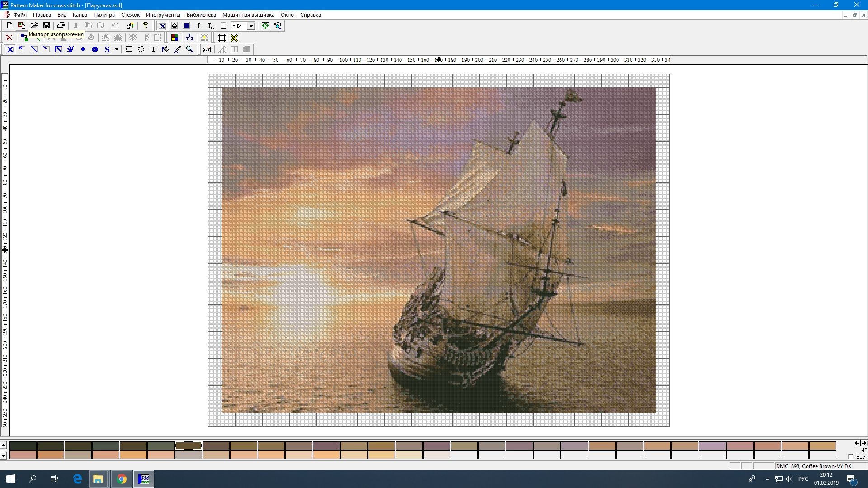The height and width of the screenshot is (488, 868).
Task: Click palette right arrow button
Action: 863,443
